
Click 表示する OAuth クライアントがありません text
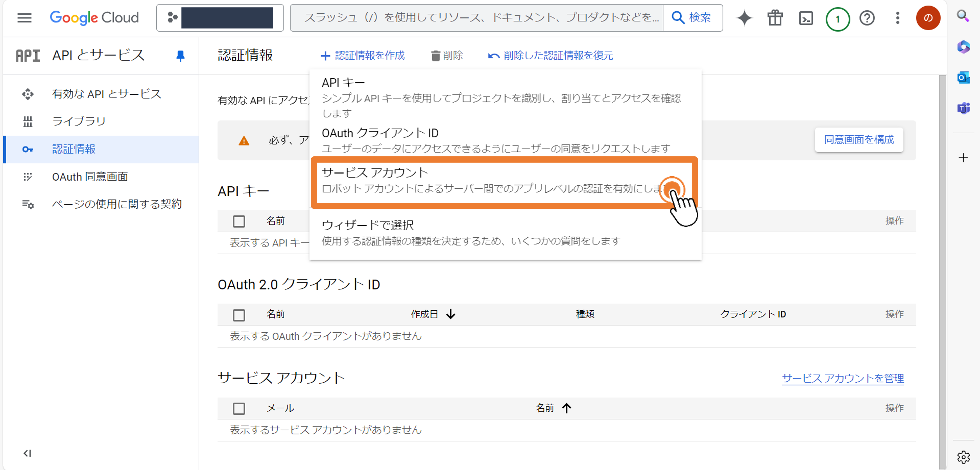click(326, 336)
